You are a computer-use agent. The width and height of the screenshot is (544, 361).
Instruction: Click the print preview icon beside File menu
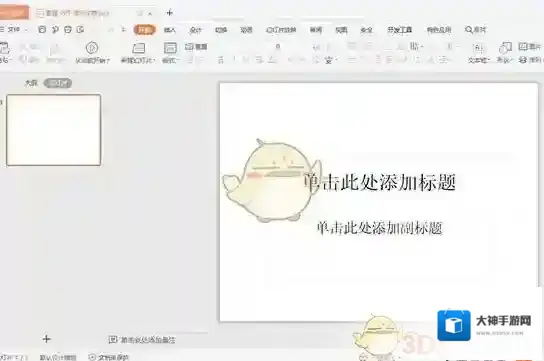point(80,29)
